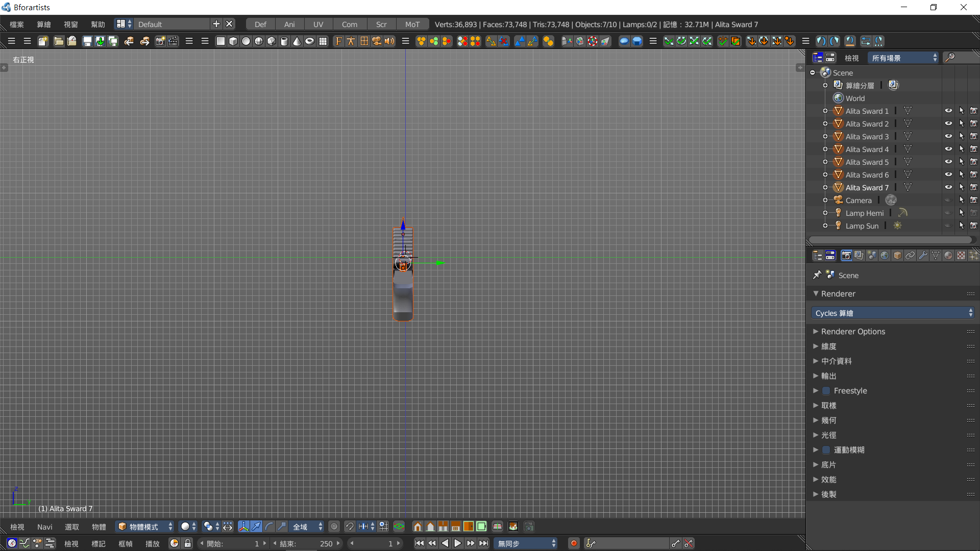Image resolution: width=980 pixels, height=551 pixels.
Task: Hide Alita Sward 3 with eye icon
Action: [948, 136]
